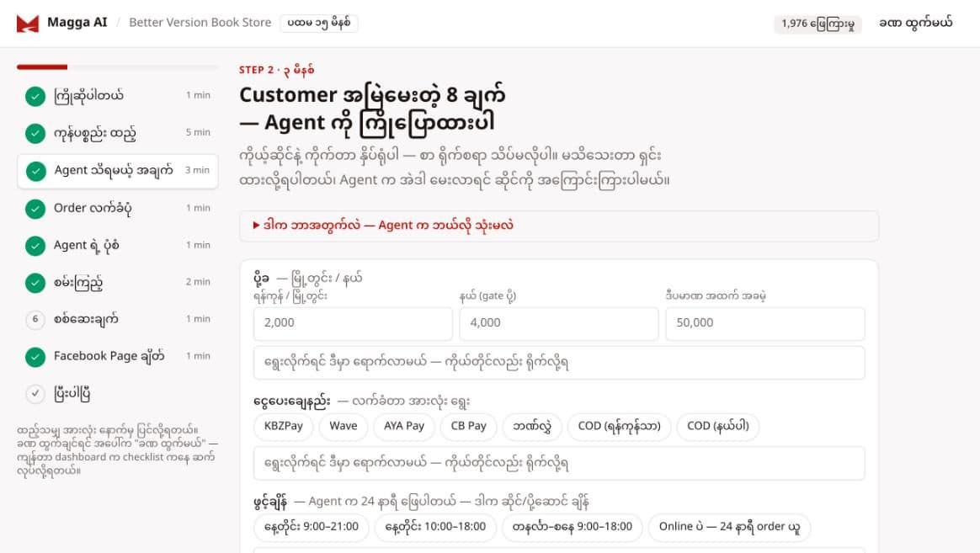The image size is (980, 553).
Task: Toggle the bank transfer chip after CB Pay
Action: pos(532,426)
